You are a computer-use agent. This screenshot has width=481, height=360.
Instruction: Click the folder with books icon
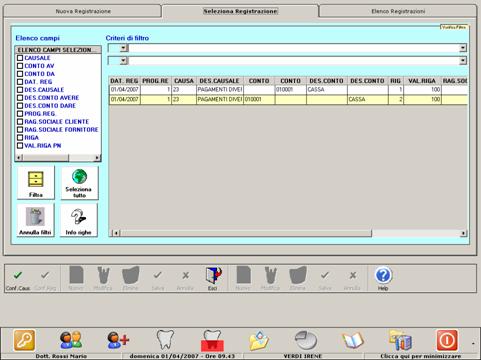click(400, 341)
